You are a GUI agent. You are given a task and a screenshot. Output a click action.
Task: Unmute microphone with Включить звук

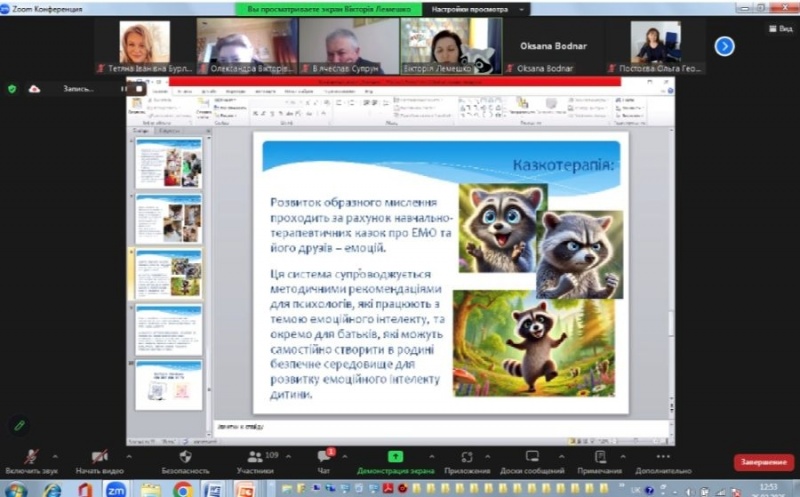pos(31,460)
